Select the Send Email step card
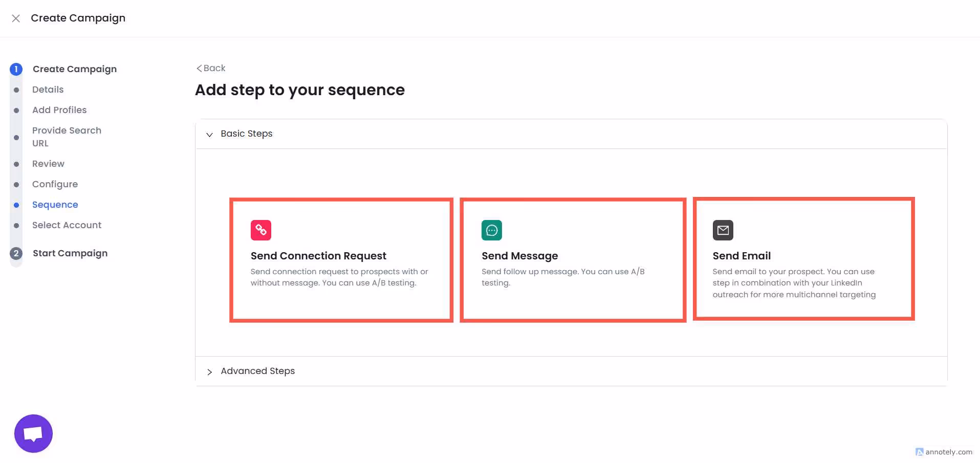Viewport: 980px width, 463px height. pos(803,259)
